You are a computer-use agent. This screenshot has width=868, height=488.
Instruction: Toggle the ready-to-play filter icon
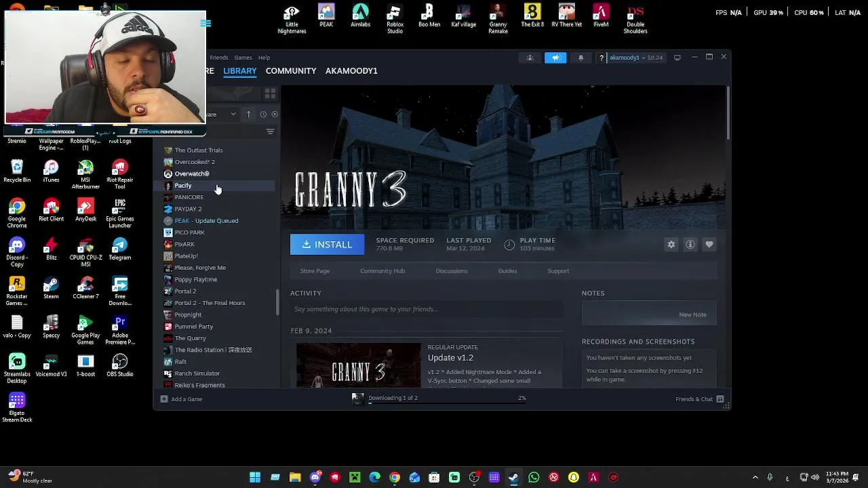[x=275, y=115]
